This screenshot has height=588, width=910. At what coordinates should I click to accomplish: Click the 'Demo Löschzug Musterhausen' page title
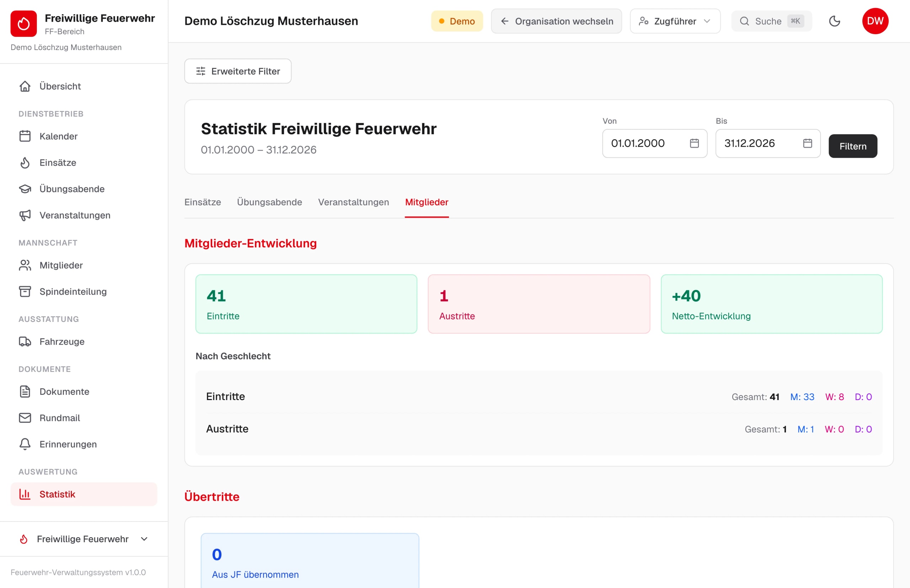271,21
